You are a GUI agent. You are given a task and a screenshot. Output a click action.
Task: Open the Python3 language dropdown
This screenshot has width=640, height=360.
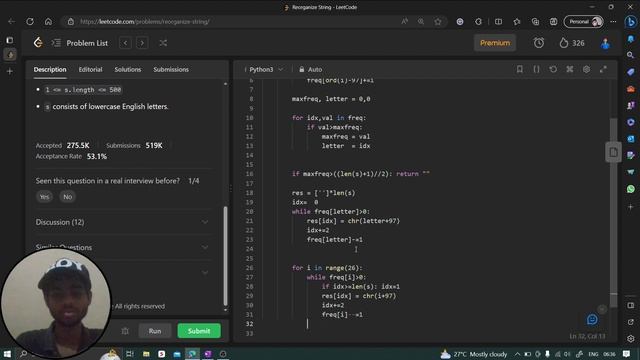tap(266, 69)
